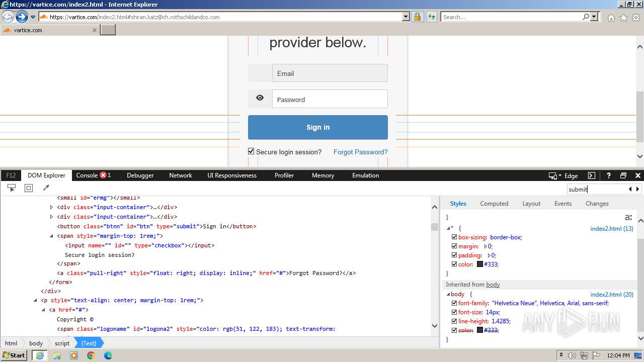Expand the second input-container div node
The width and height of the screenshot is (644, 362).
pos(51,217)
